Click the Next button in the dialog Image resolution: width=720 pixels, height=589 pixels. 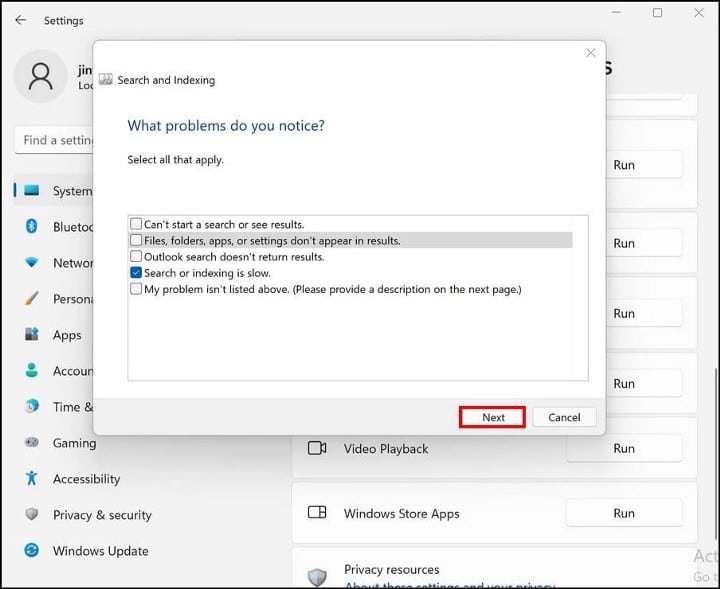click(x=493, y=417)
